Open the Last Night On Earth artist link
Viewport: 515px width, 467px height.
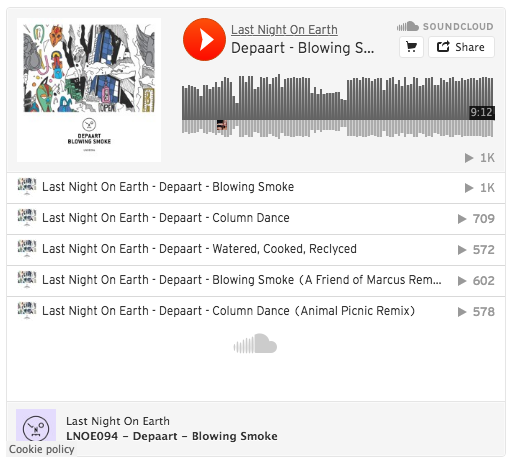(284, 30)
